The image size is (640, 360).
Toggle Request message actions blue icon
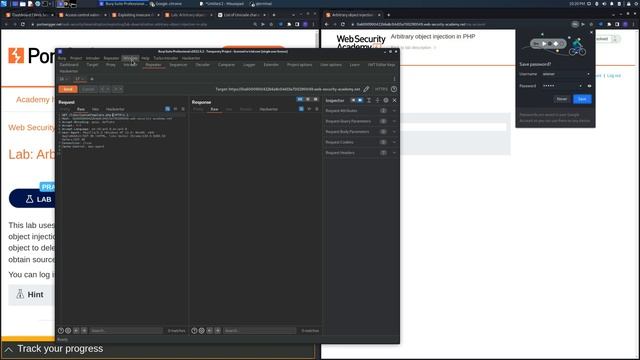click(168, 109)
